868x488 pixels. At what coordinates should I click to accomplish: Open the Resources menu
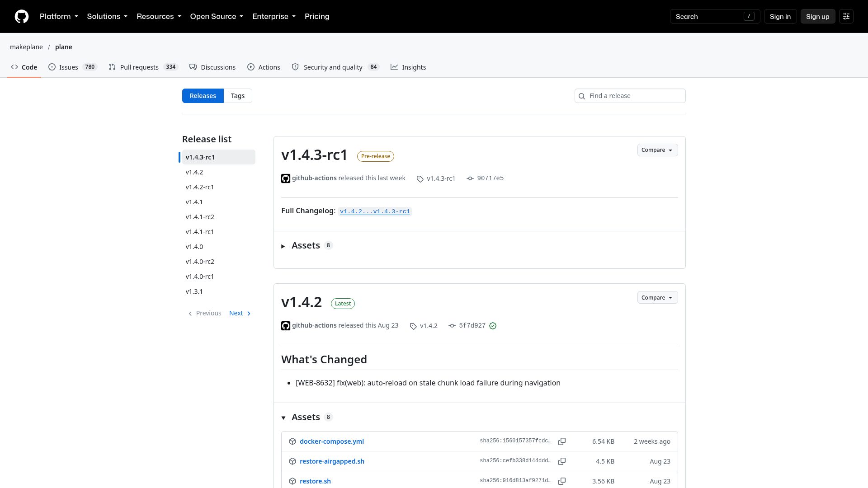(x=159, y=16)
